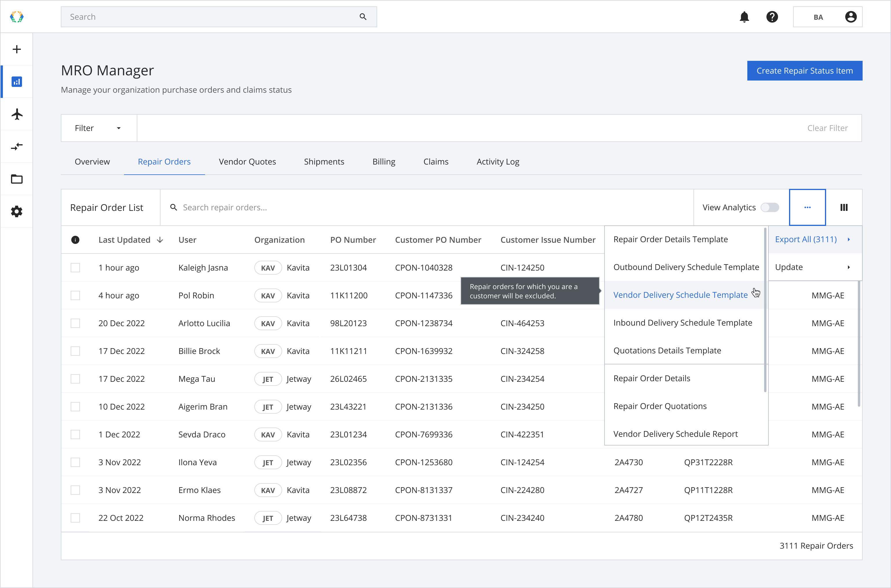The width and height of the screenshot is (891, 588).
Task: Open the airplane icon in sidebar
Action: (17, 114)
